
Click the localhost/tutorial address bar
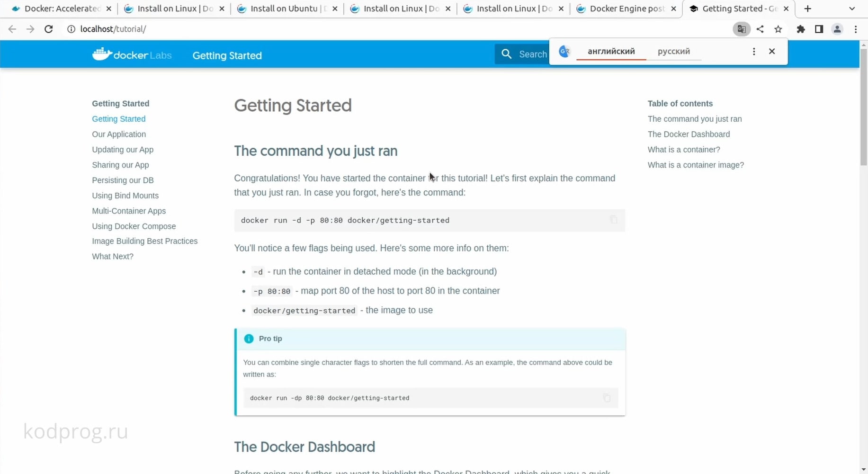(398, 29)
